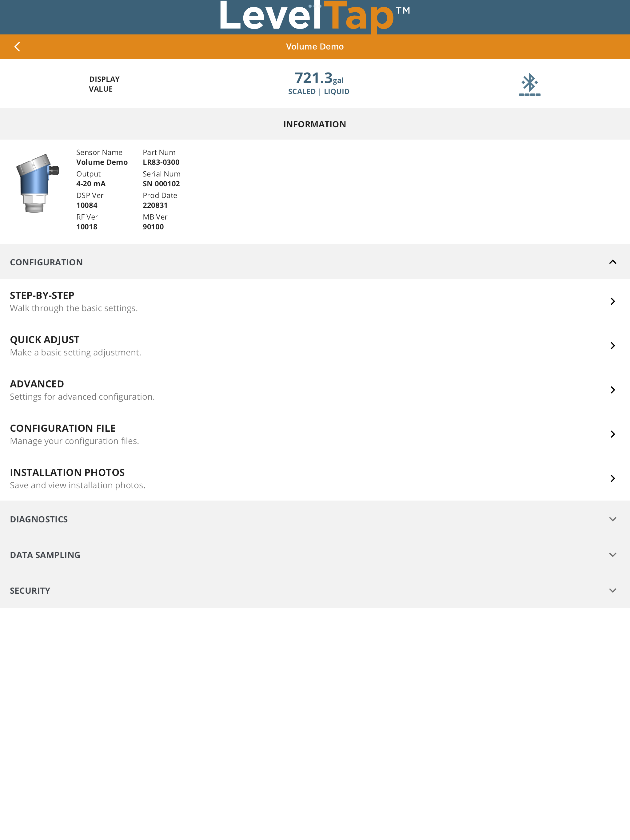Tap the SECURITY section header
The width and height of the screenshot is (630, 840).
(315, 591)
